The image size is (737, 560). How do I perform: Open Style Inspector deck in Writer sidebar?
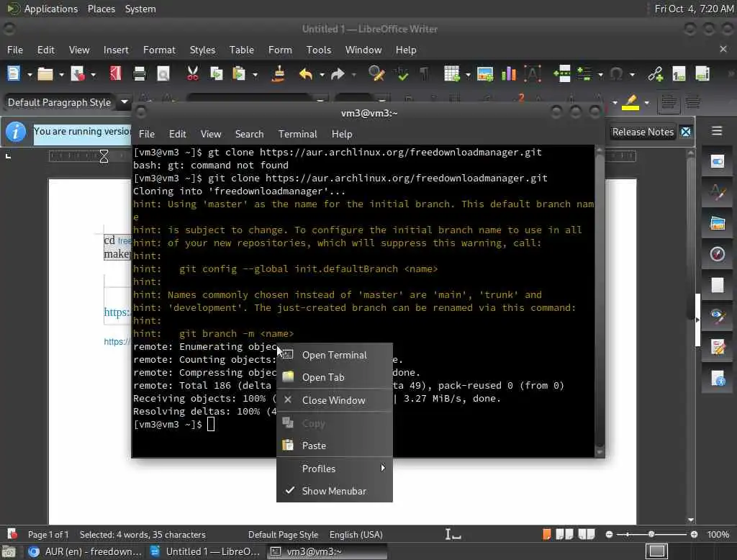pyautogui.click(x=718, y=315)
